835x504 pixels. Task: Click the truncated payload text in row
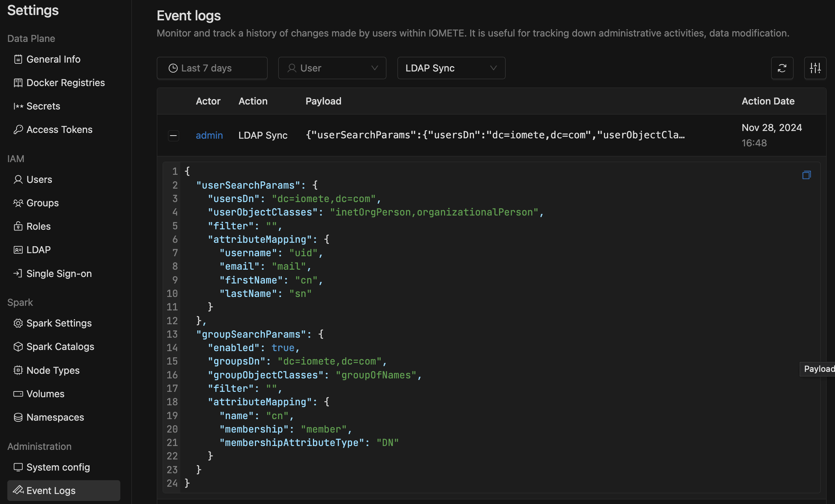(495, 135)
